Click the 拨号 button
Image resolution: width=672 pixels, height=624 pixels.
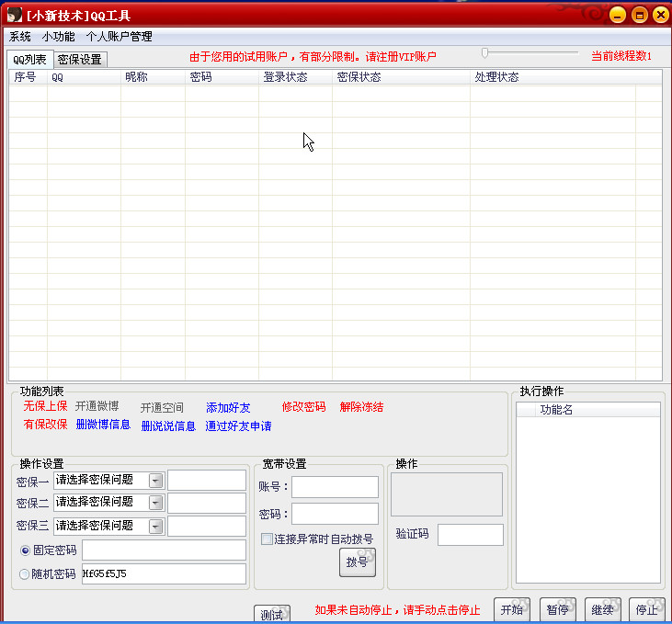coord(358,562)
